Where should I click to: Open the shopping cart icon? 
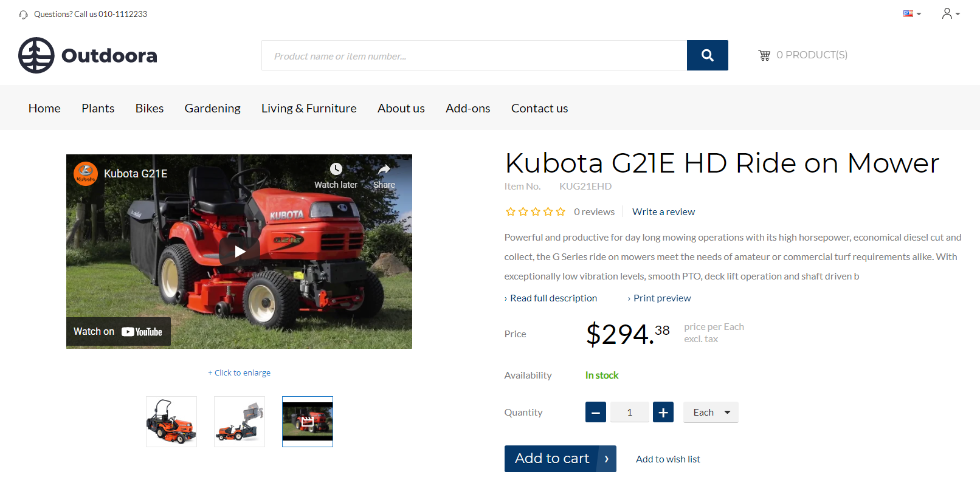pos(764,55)
